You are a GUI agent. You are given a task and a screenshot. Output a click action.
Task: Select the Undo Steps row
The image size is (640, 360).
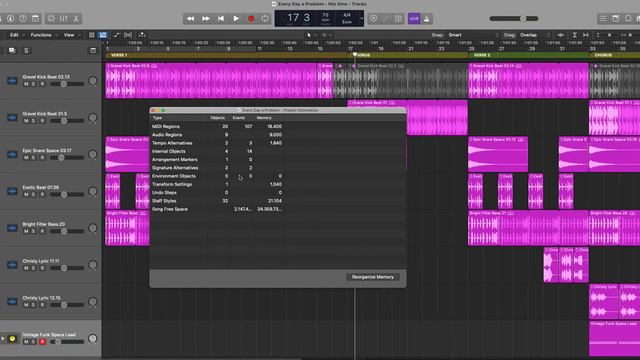278,193
